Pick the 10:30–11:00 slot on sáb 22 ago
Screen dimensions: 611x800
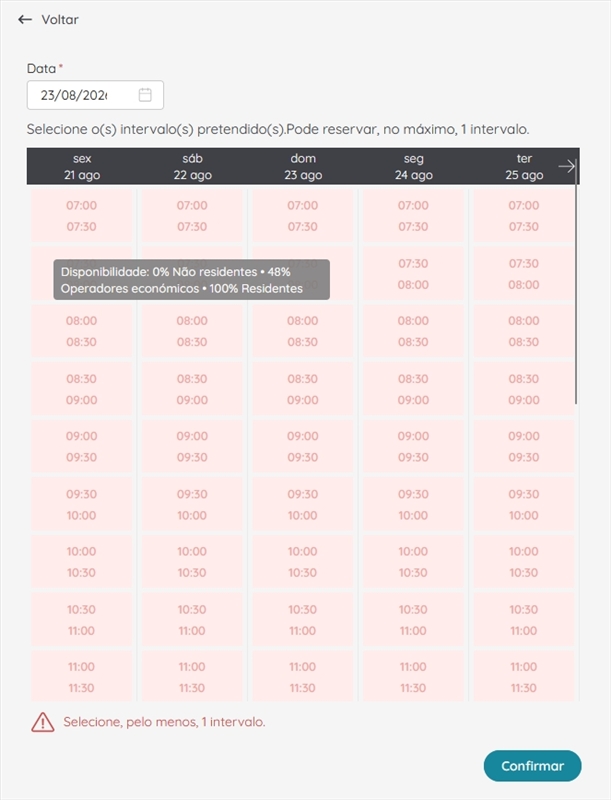192,620
